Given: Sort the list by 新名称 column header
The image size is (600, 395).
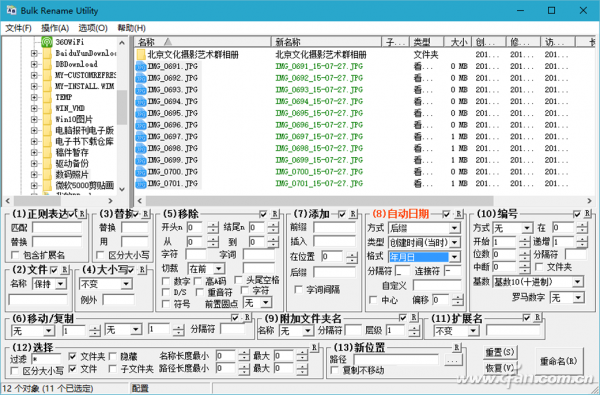Looking at the screenshot, I should (326, 42).
